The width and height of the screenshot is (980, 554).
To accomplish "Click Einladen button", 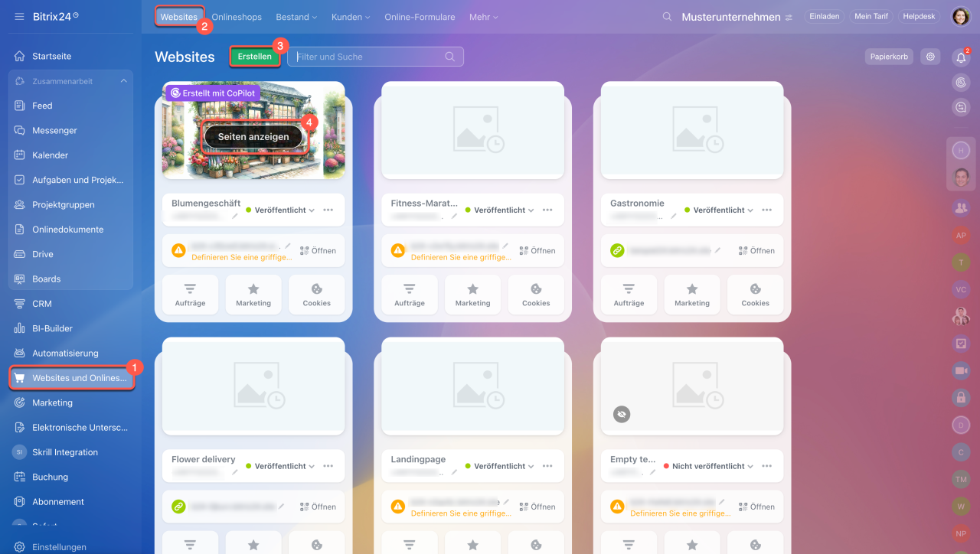I will [824, 16].
